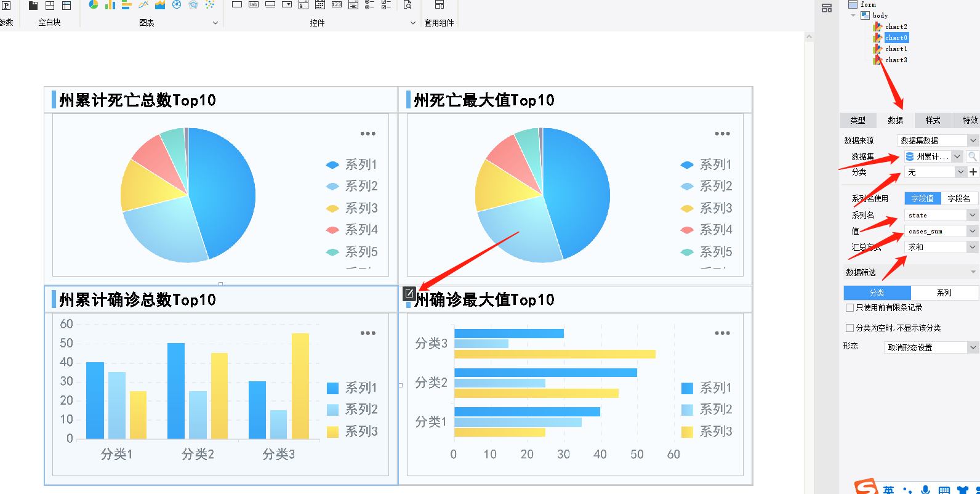Add a text box widget
980x494 pixels.
[237, 4]
